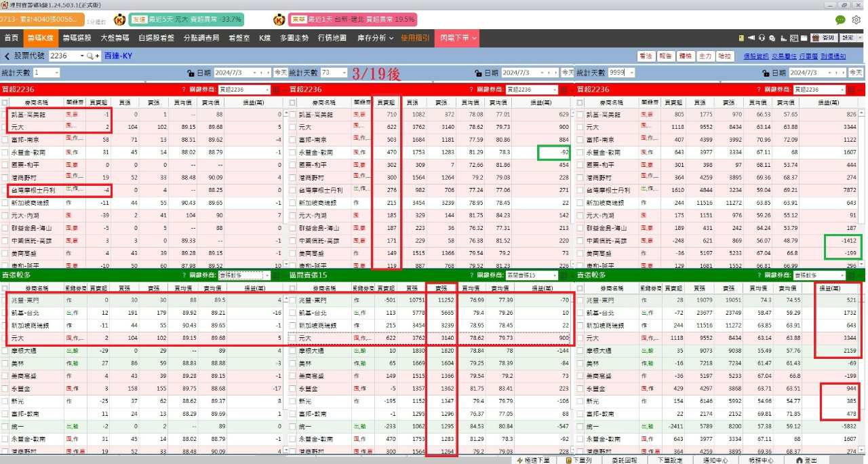Click the plus icon to add stock 2236
This screenshot has height=464, width=868.
(x=98, y=56)
